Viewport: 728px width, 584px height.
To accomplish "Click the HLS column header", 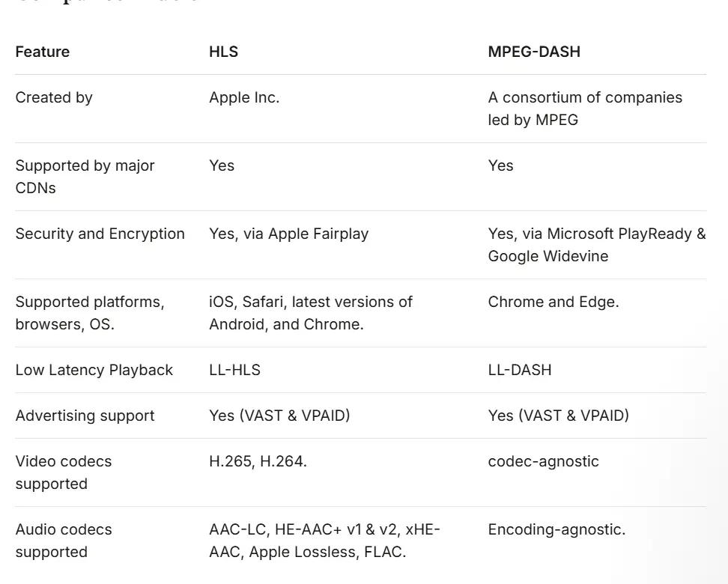I will coord(223,52).
